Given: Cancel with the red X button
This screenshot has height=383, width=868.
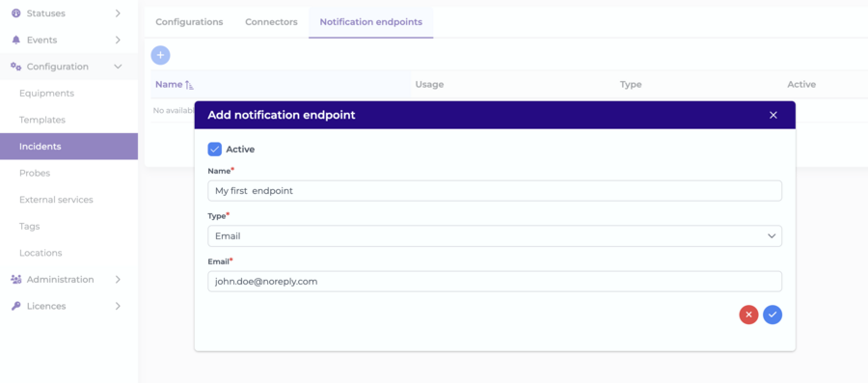Looking at the screenshot, I should (748, 315).
